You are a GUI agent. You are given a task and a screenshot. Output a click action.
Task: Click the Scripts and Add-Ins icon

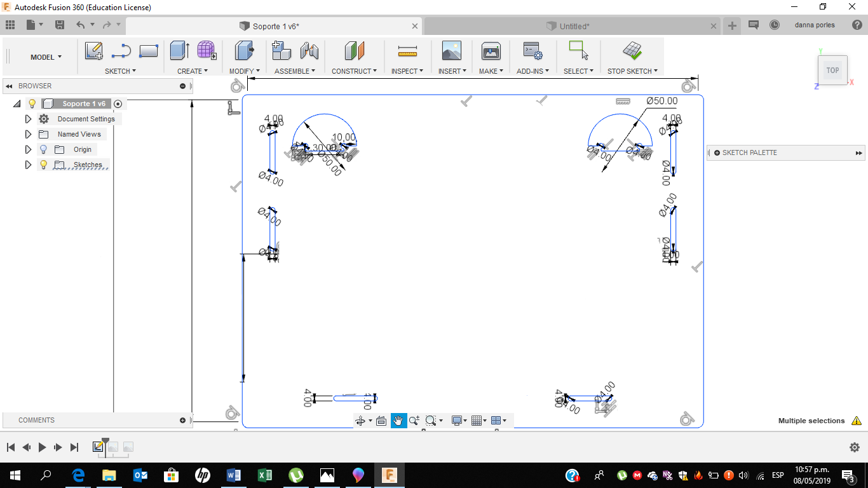[532, 51]
